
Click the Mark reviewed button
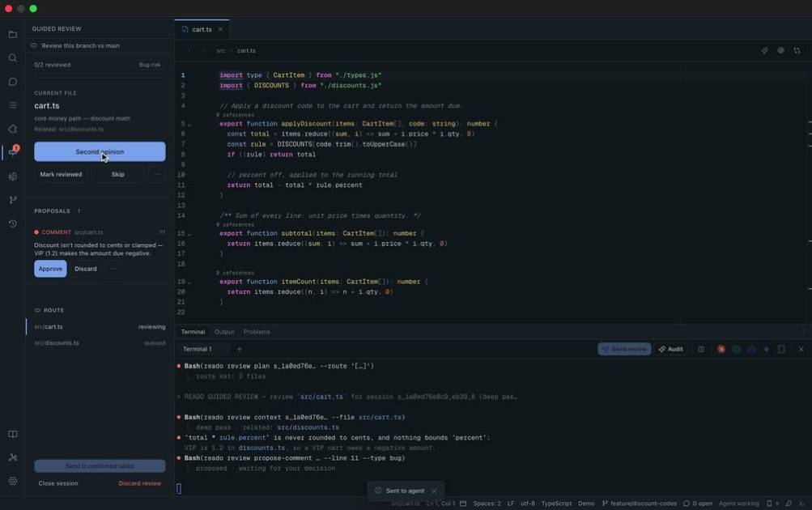[x=61, y=175]
